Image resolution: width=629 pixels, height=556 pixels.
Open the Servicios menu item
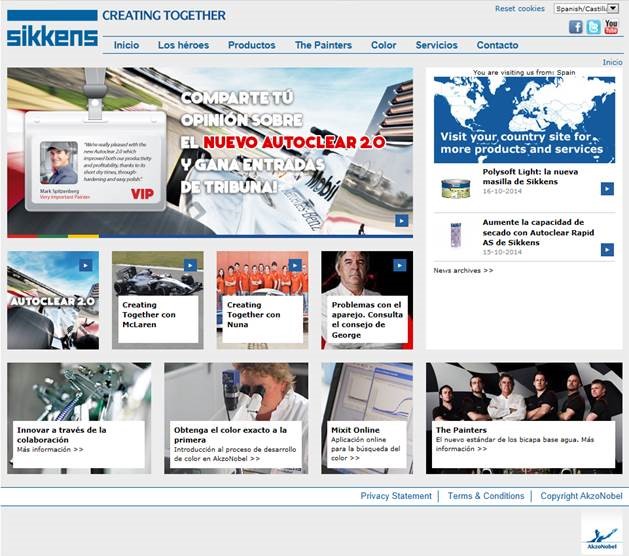click(x=436, y=45)
